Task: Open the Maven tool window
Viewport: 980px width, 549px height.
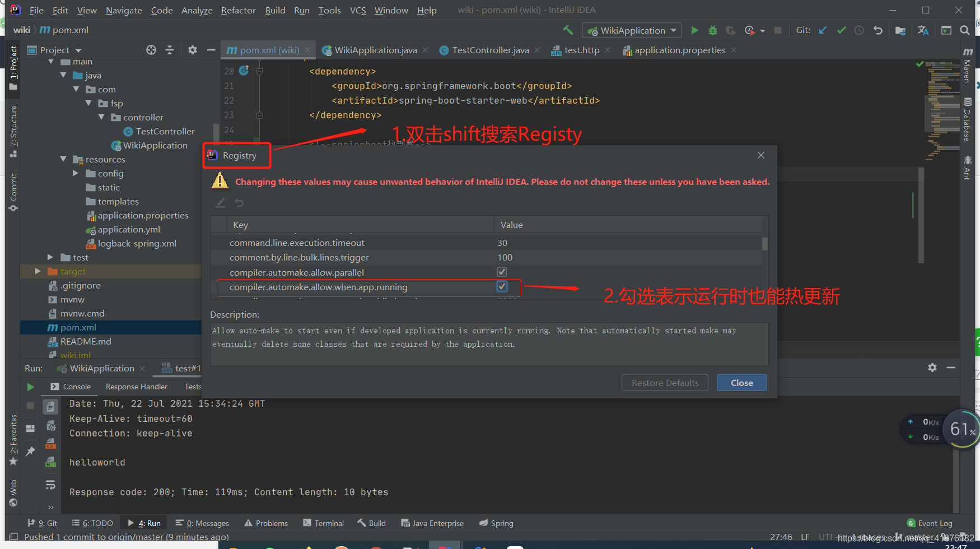Action: tap(967, 66)
